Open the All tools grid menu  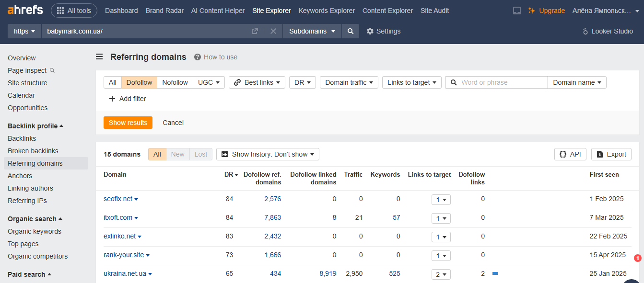[74, 11]
